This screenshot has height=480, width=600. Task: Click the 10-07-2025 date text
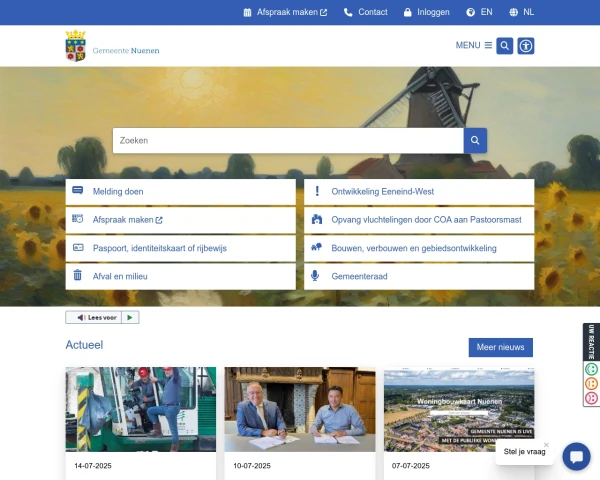pyautogui.click(x=252, y=466)
